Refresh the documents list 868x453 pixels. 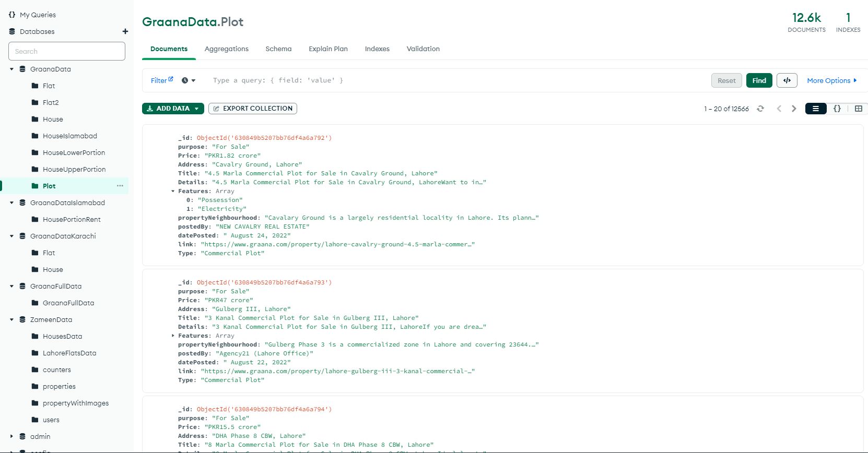pos(760,109)
